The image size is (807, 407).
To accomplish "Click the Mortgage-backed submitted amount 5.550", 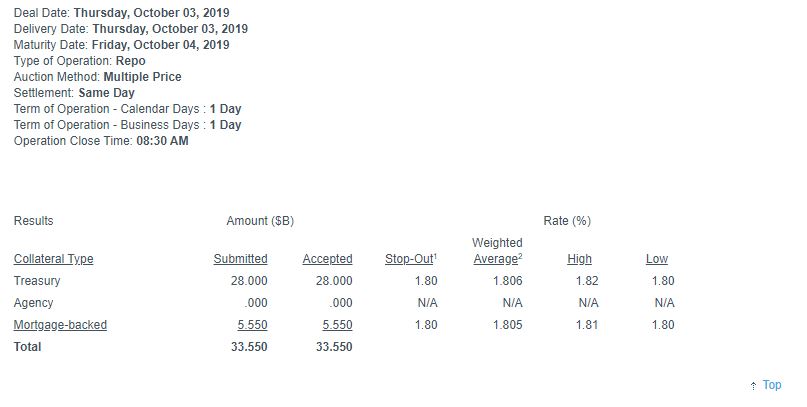I will (249, 325).
